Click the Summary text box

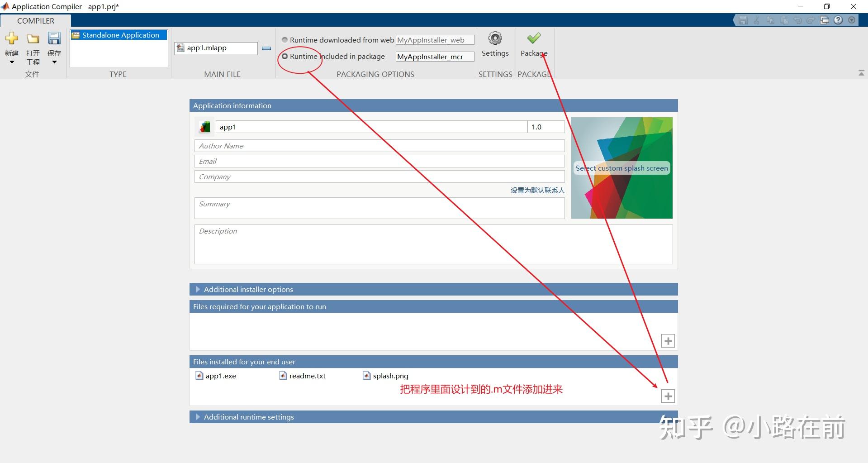point(379,208)
